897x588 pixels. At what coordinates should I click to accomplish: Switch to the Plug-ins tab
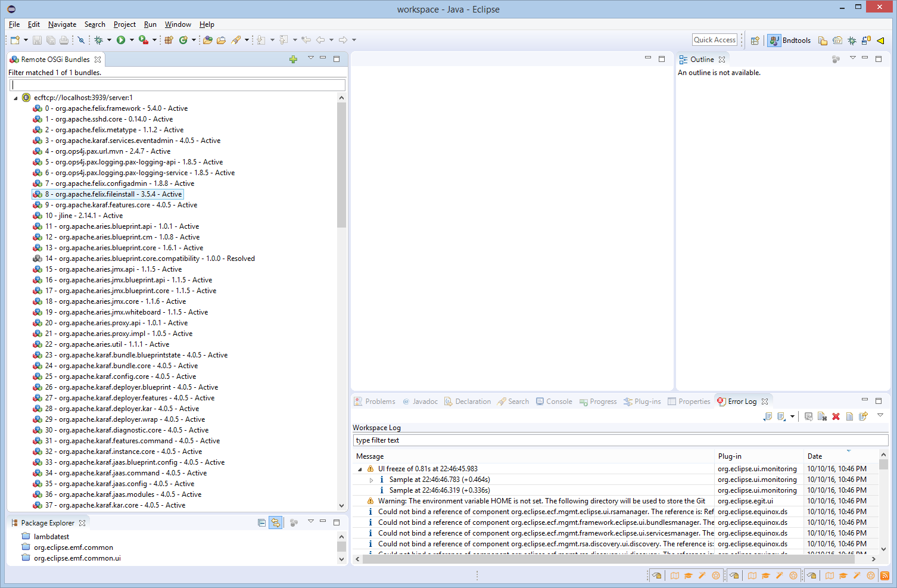click(x=642, y=402)
